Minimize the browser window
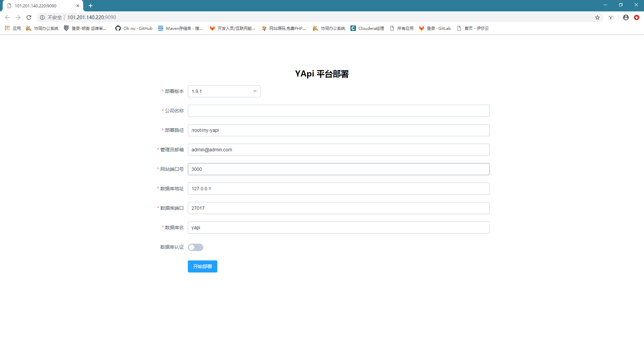This screenshot has height=349, width=644. tap(605, 5)
